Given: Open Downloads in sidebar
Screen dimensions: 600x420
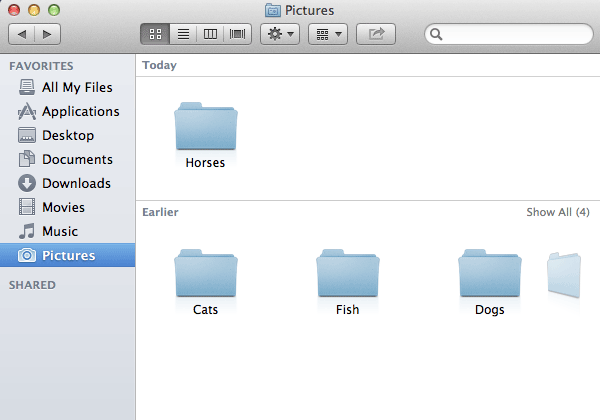Looking at the screenshot, I should pyautogui.click(x=67, y=183).
